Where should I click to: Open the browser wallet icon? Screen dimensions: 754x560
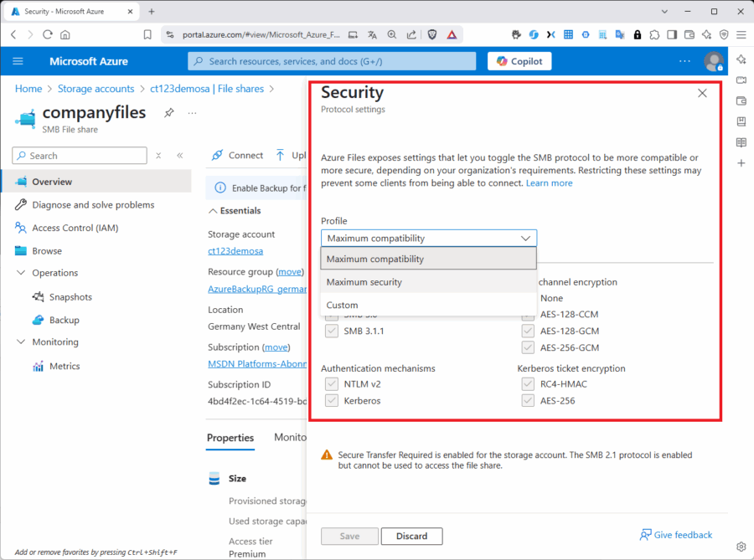coord(689,34)
